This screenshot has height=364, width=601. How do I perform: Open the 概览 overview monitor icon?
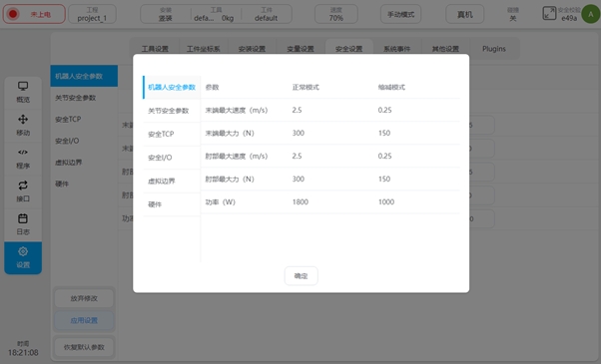click(x=23, y=86)
